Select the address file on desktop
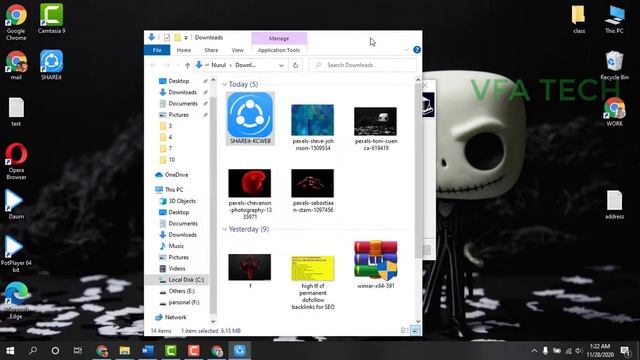Screen dimensions: 640x360 (614, 205)
